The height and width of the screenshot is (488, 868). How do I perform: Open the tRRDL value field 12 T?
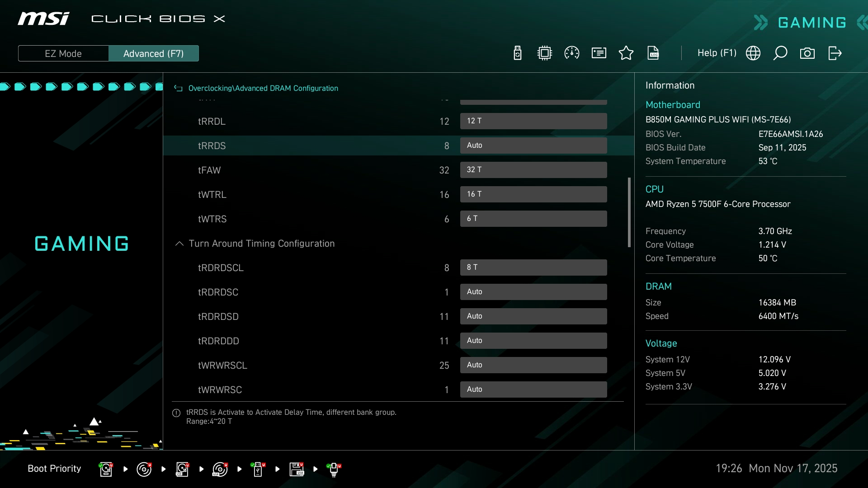tap(533, 121)
